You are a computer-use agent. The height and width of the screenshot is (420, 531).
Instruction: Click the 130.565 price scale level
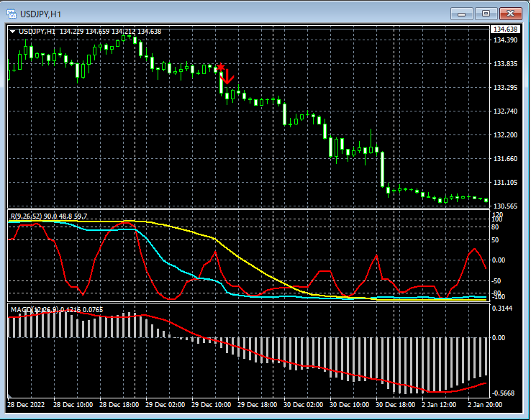(506, 206)
